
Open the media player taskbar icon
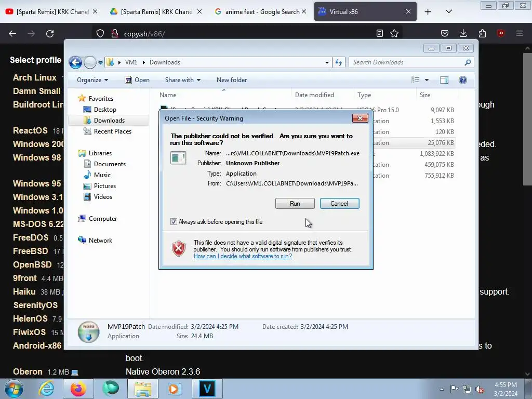tap(175, 389)
